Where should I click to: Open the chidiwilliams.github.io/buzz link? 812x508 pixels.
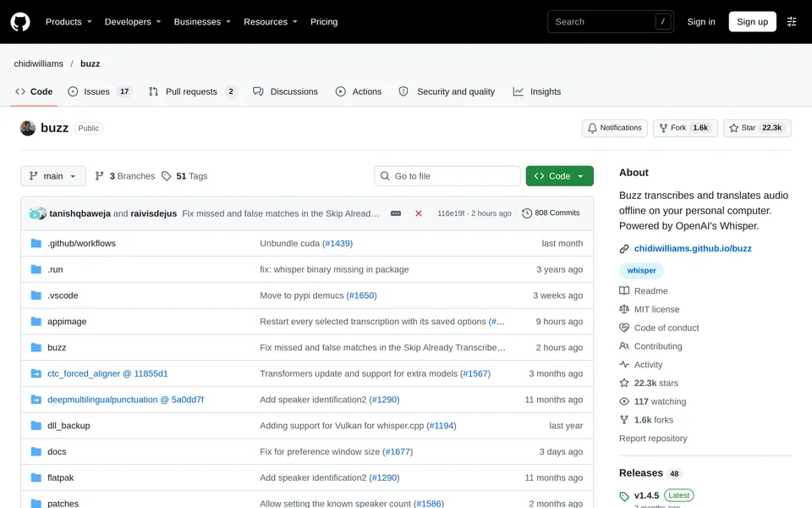coord(693,248)
